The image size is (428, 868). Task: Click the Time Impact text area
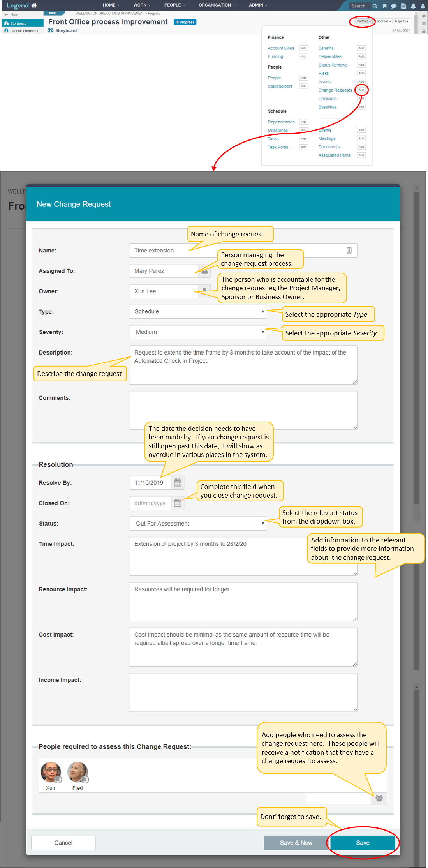243,556
